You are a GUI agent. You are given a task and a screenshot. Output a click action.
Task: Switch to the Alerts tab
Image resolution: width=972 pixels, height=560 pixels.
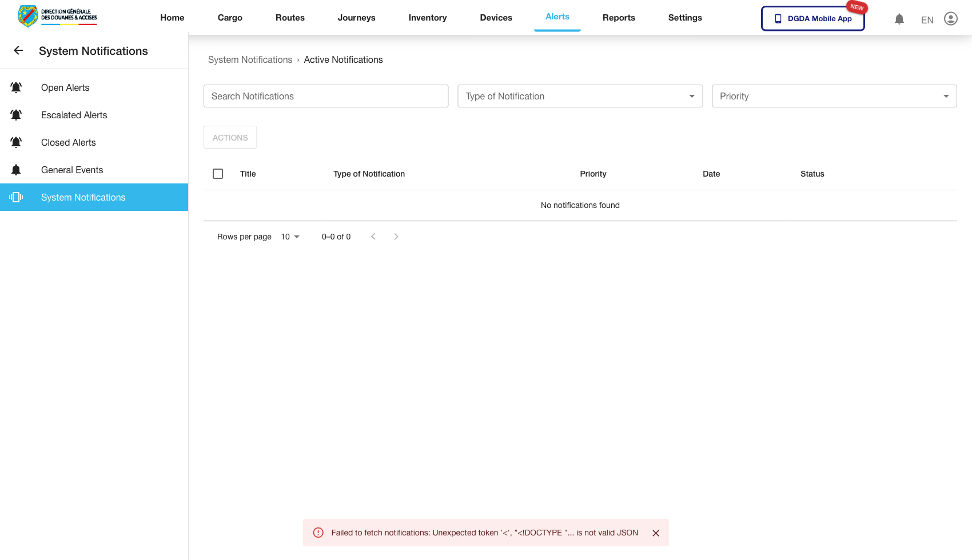557,17
